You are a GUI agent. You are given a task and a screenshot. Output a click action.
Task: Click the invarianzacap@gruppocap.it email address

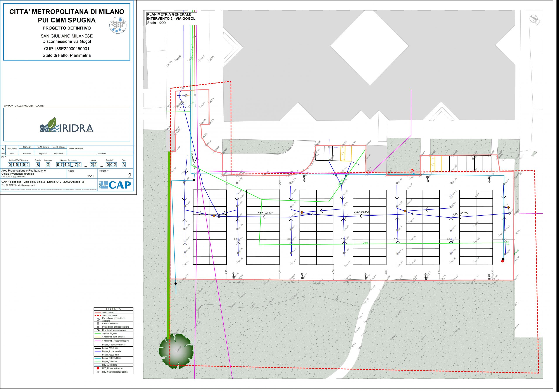coord(13,177)
